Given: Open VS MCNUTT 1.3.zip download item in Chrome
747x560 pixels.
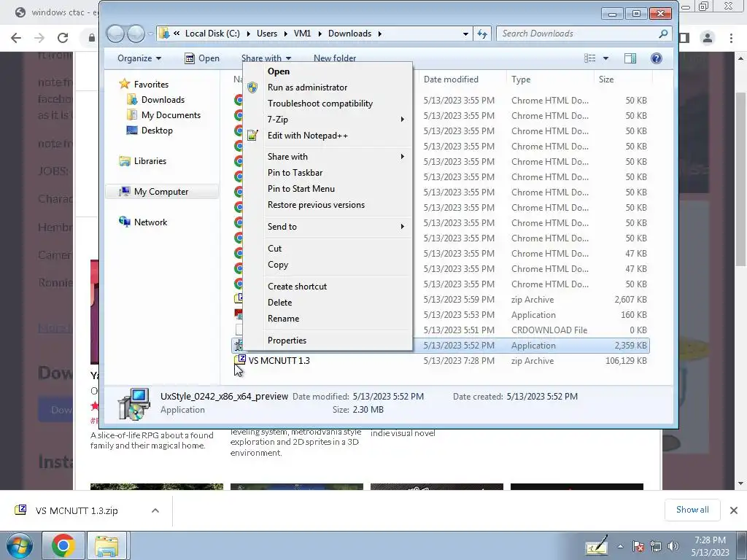Looking at the screenshot, I should (76, 510).
